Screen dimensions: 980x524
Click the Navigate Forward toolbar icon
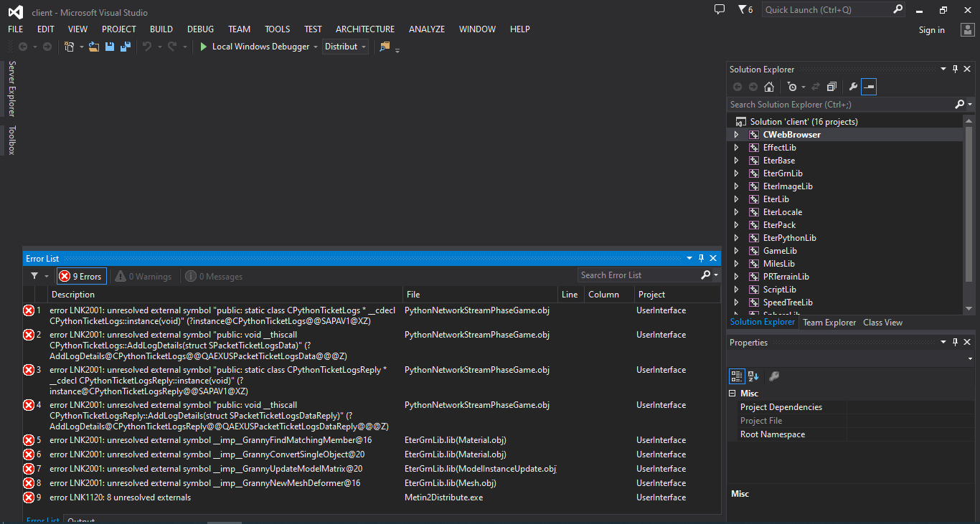coord(47,47)
